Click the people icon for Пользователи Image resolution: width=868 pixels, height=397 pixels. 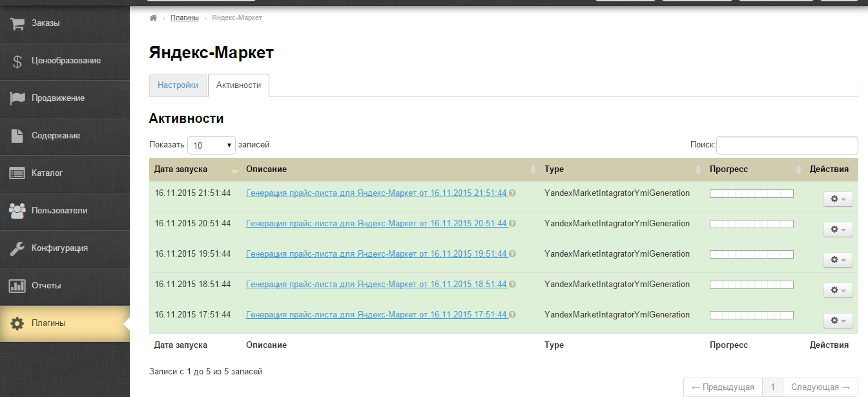17,211
